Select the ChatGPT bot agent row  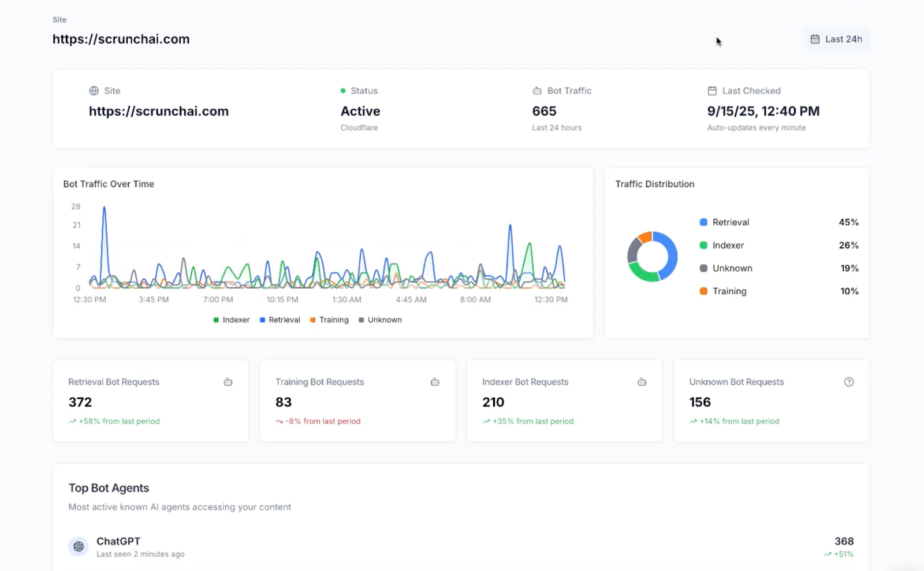[x=461, y=547]
